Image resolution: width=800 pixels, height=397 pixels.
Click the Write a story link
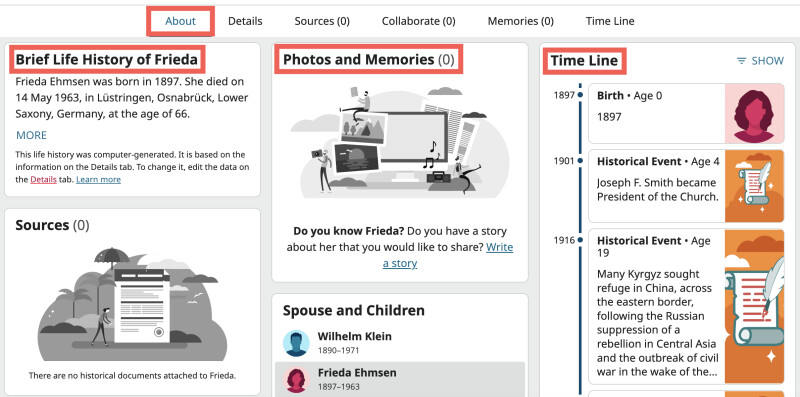point(448,255)
